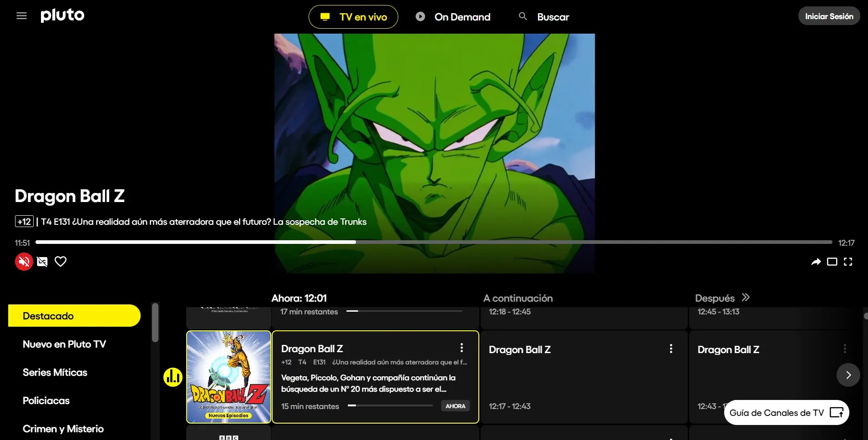Jump ahead using Después arrows
This screenshot has width=868, height=440.
746,298
